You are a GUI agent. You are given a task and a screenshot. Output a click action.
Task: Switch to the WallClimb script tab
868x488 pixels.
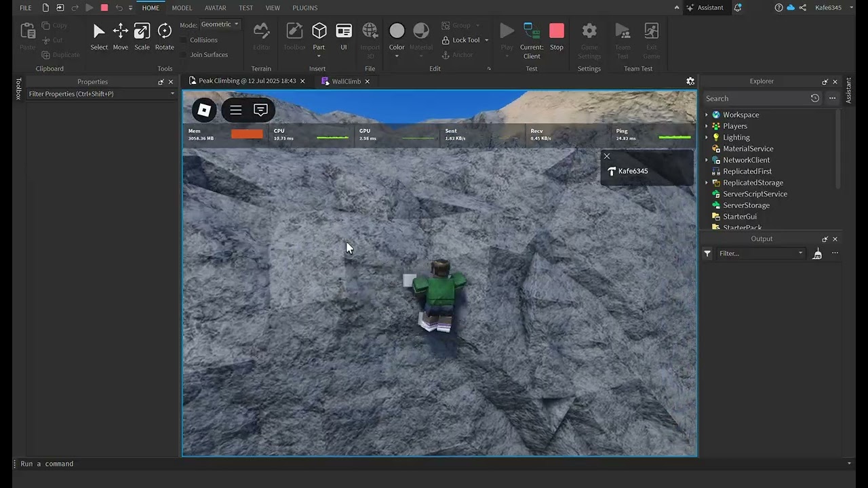[x=346, y=81]
